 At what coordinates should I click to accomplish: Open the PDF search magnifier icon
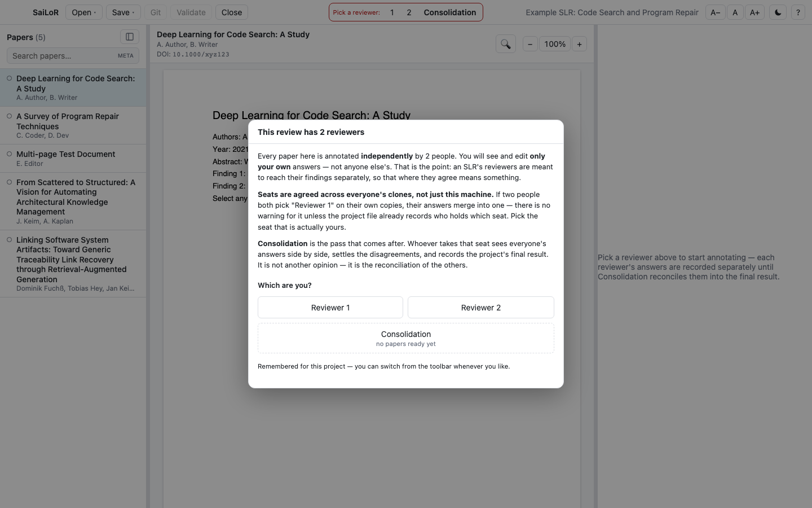(505, 44)
